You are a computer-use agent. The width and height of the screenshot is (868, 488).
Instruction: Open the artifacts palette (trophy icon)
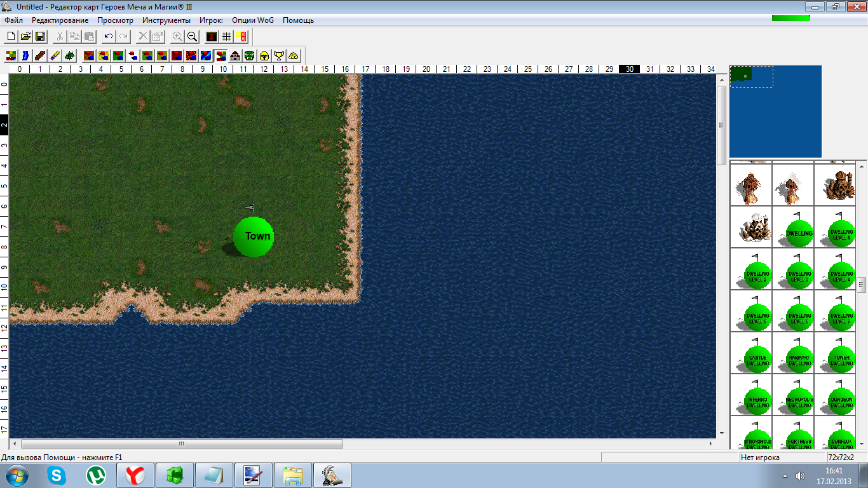tap(279, 55)
